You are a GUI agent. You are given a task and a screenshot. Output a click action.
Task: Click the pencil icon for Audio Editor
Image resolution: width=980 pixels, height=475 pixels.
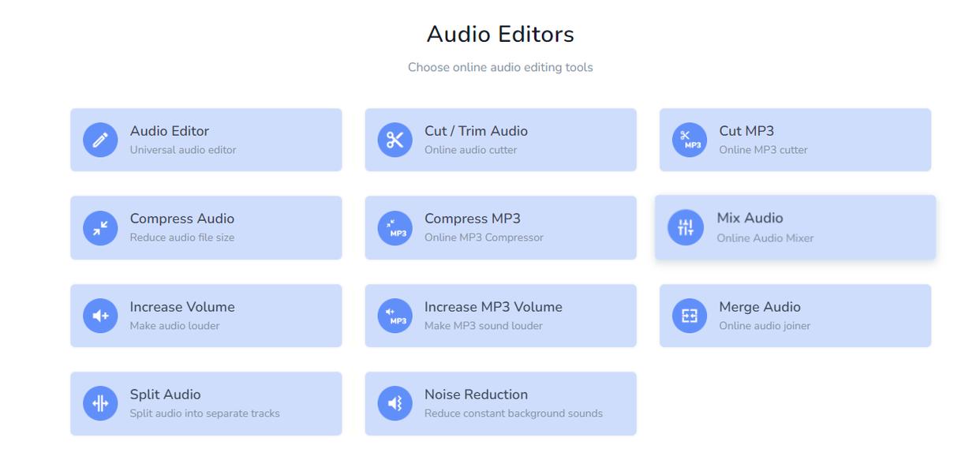(x=100, y=140)
